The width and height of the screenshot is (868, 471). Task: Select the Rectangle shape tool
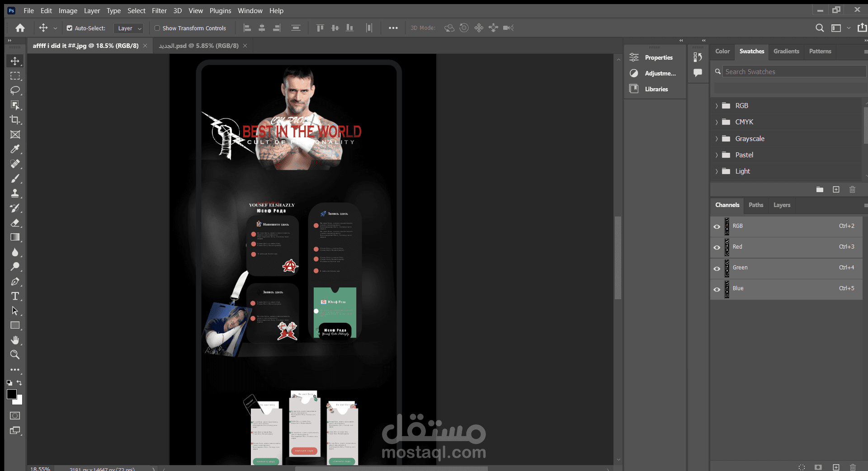point(15,325)
